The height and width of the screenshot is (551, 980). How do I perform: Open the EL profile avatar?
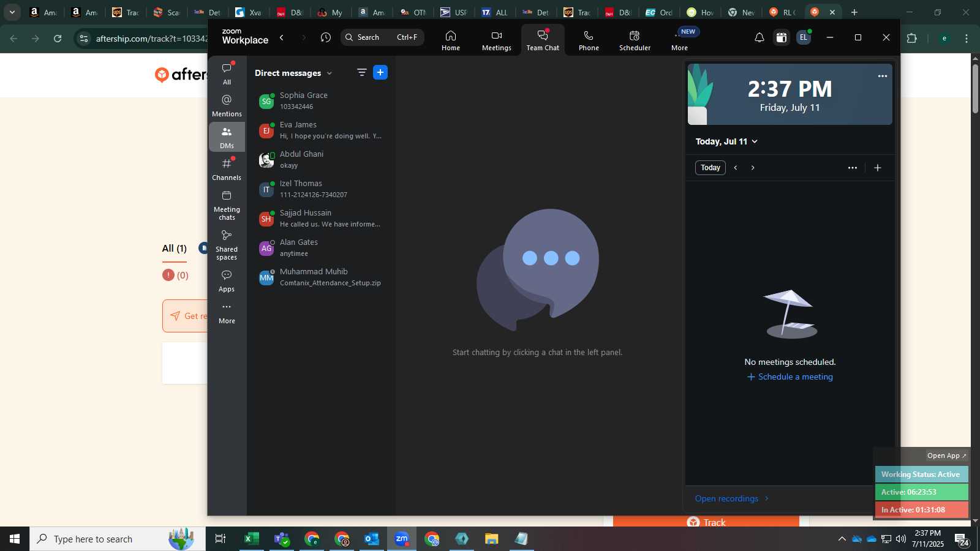[803, 37]
